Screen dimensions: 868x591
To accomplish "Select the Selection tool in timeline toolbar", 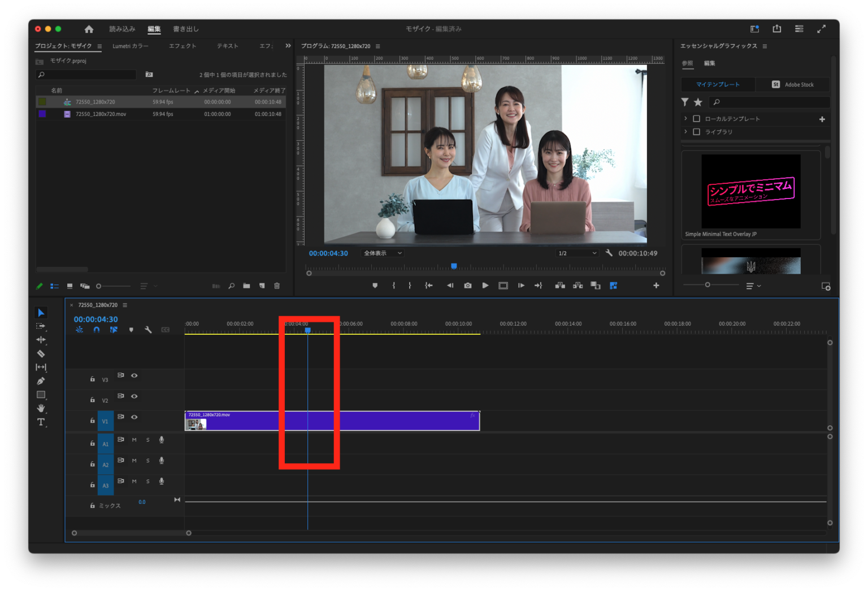I will pos(41,312).
